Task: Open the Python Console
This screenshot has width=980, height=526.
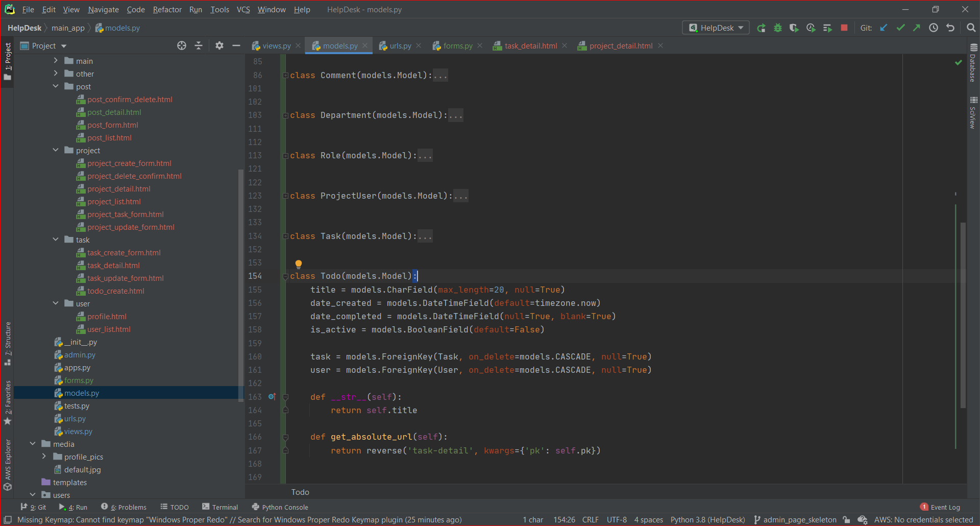Action: click(280, 507)
